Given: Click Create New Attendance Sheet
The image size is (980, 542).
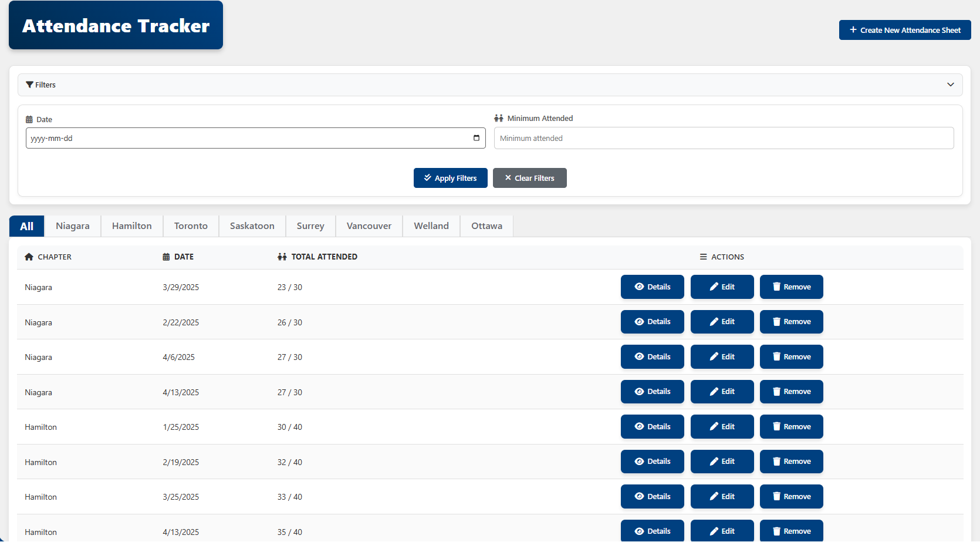Looking at the screenshot, I should 904,30.
